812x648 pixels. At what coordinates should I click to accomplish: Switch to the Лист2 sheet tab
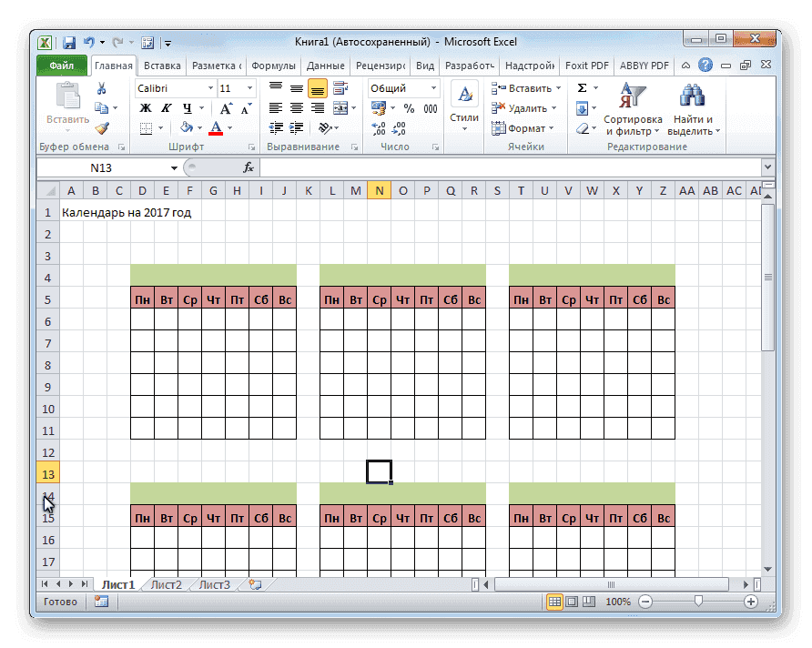pyautogui.click(x=166, y=585)
